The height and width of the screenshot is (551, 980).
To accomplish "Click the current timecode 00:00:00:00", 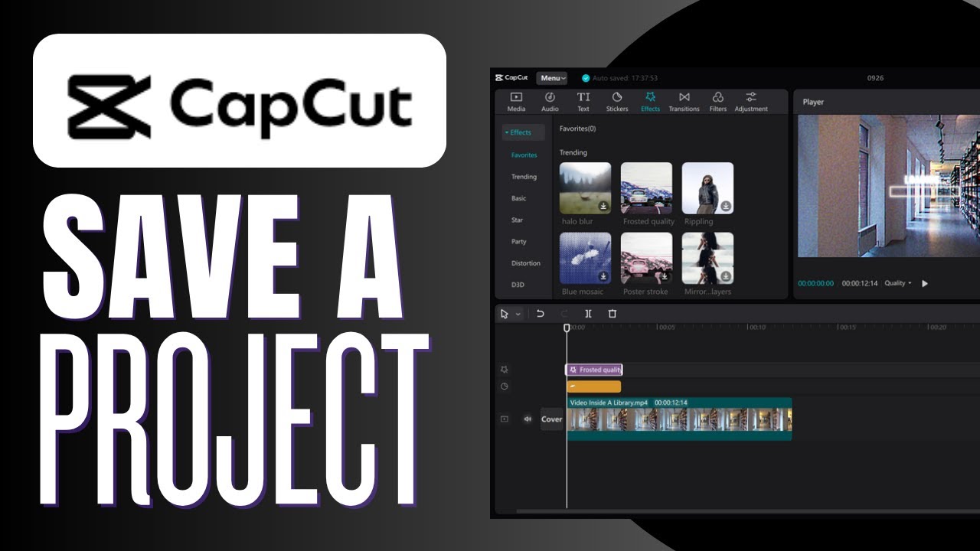I will pyautogui.click(x=816, y=283).
